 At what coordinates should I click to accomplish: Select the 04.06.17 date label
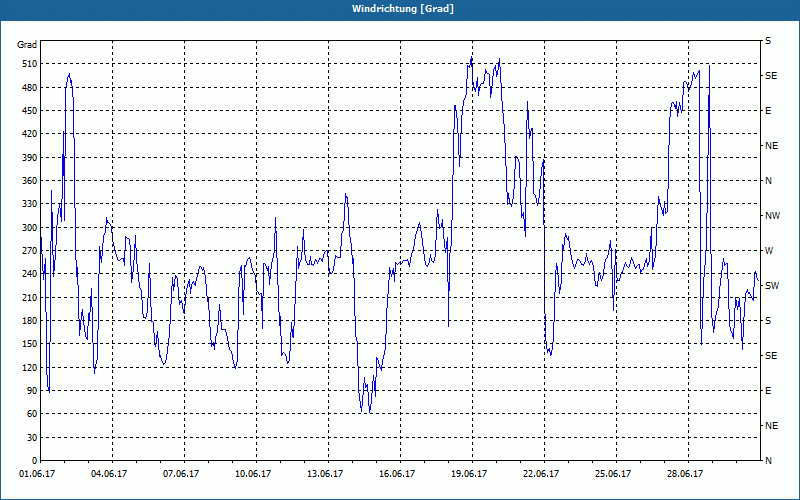click(109, 474)
